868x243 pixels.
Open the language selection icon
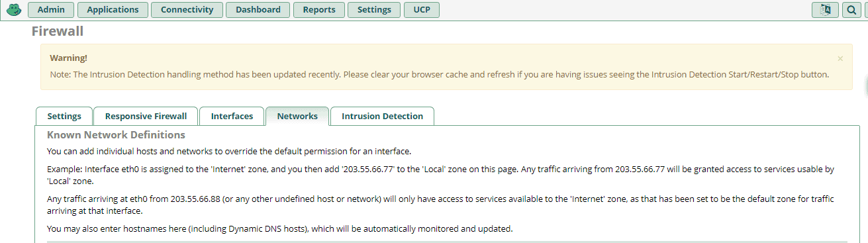(825, 10)
